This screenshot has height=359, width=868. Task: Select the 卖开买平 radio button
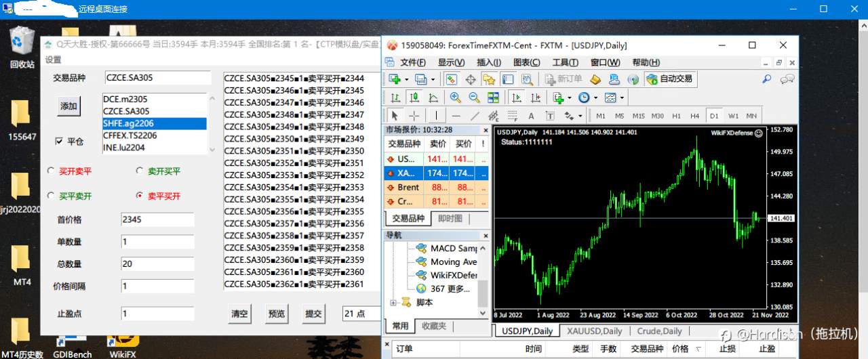(140, 171)
